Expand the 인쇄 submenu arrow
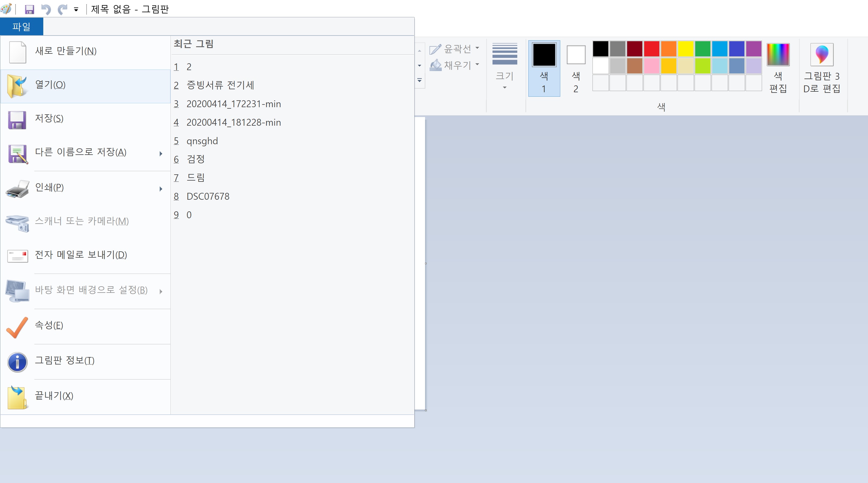The height and width of the screenshot is (483, 868). coord(161,189)
